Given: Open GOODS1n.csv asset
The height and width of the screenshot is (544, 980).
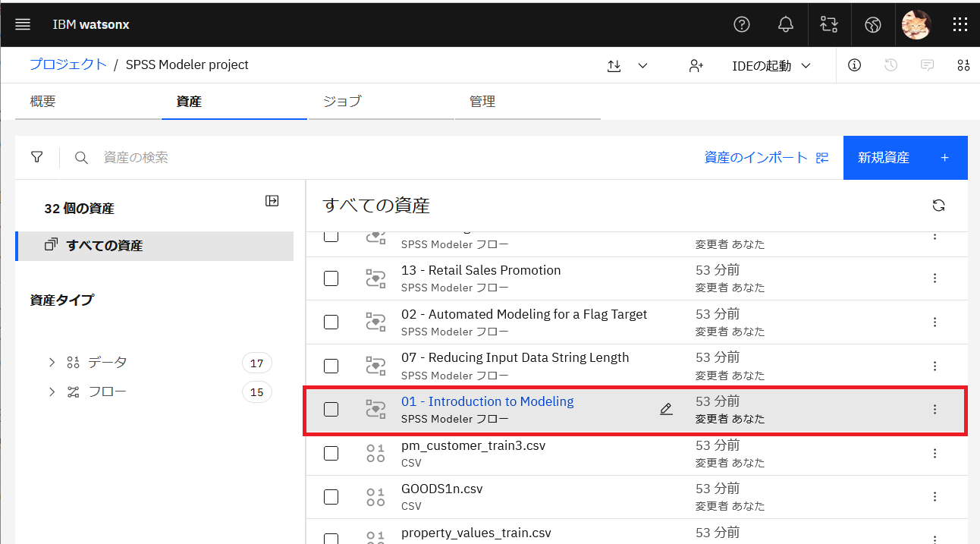Looking at the screenshot, I should [x=442, y=489].
